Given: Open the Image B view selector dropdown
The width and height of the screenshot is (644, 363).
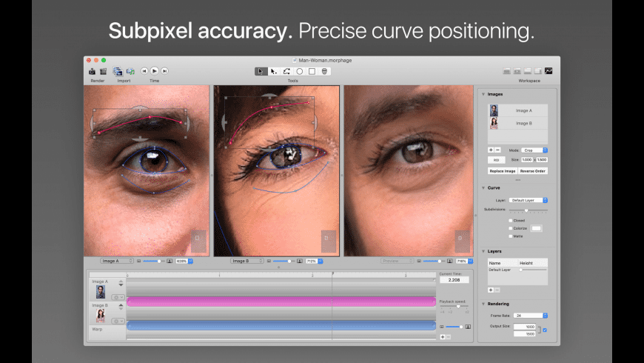Looking at the screenshot, I should (246, 261).
